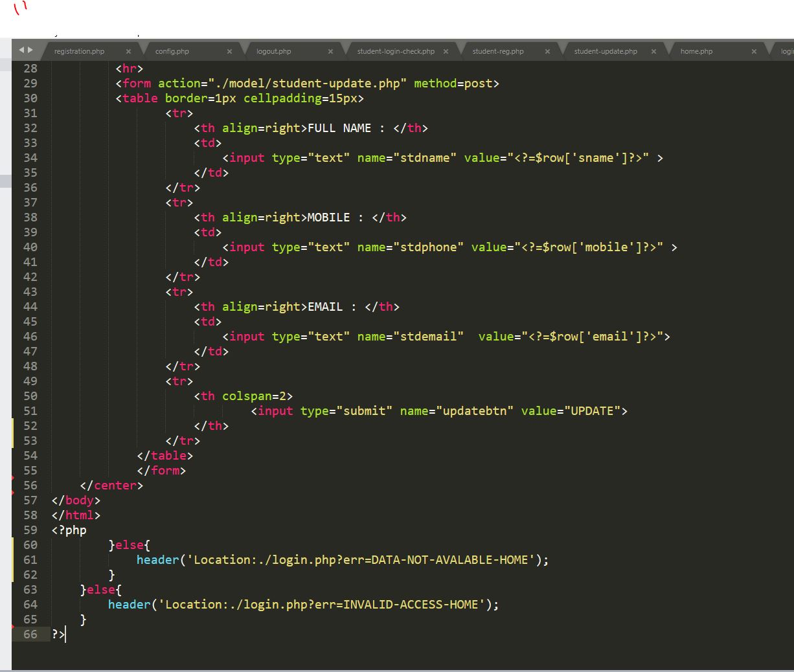794x672 pixels.
Task: Click line number 29 in the gutter
Action: [x=30, y=83]
